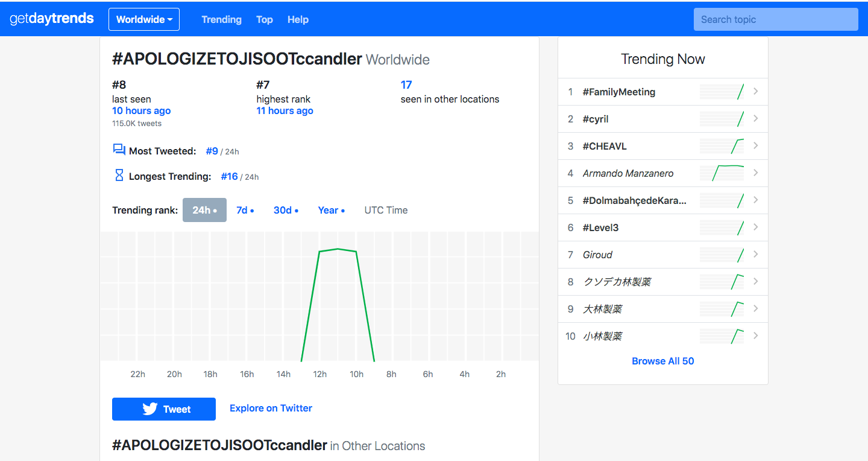This screenshot has height=461, width=868.
Task: Open the chevron arrow for 小林製薬
Action: (756, 336)
